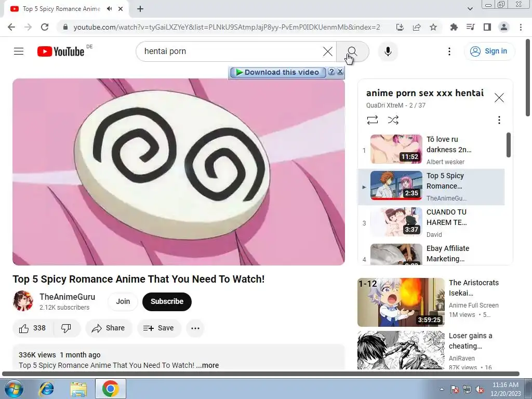
Task: Open the YouTube hamburger guide menu
Action: tap(19, 51)
